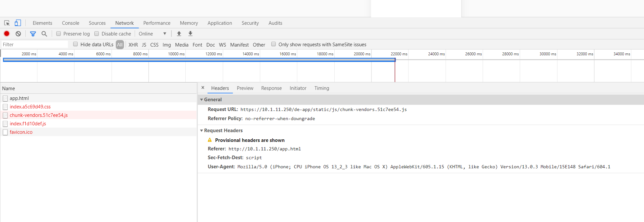Select the Network tab
644x222 pixels.
click(125, 23)
